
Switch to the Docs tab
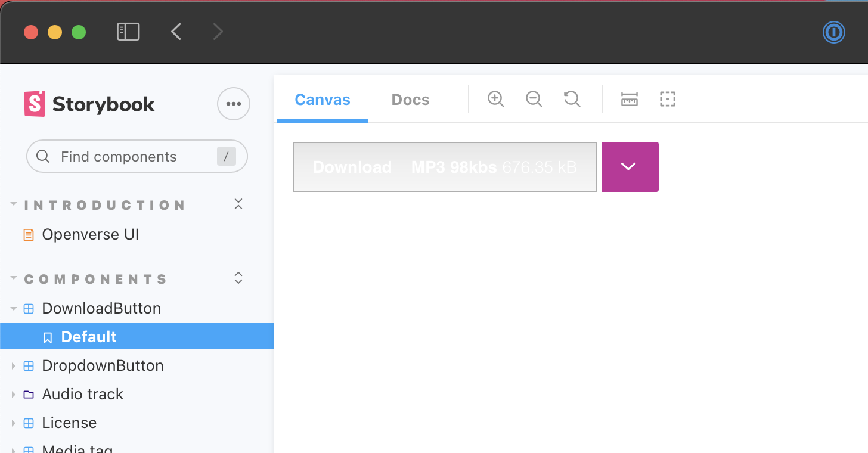click(x=411, y=100)
